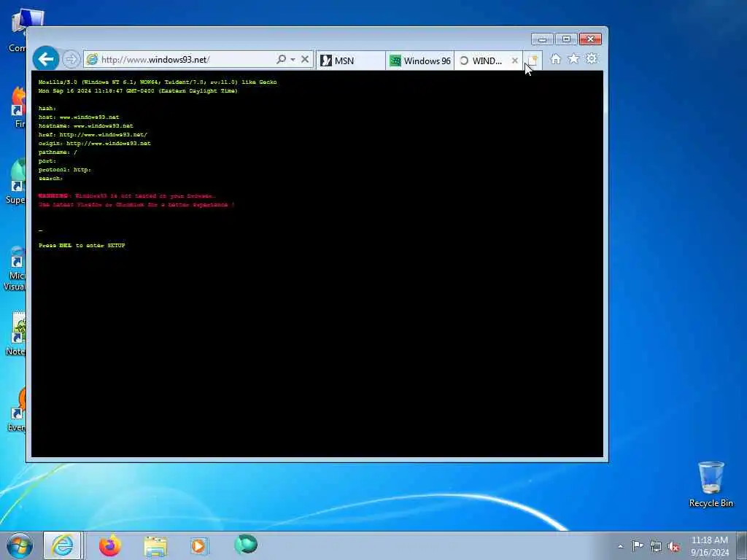
Task: Go back with the browser Back arrow
Action: (x=46, y=59)
